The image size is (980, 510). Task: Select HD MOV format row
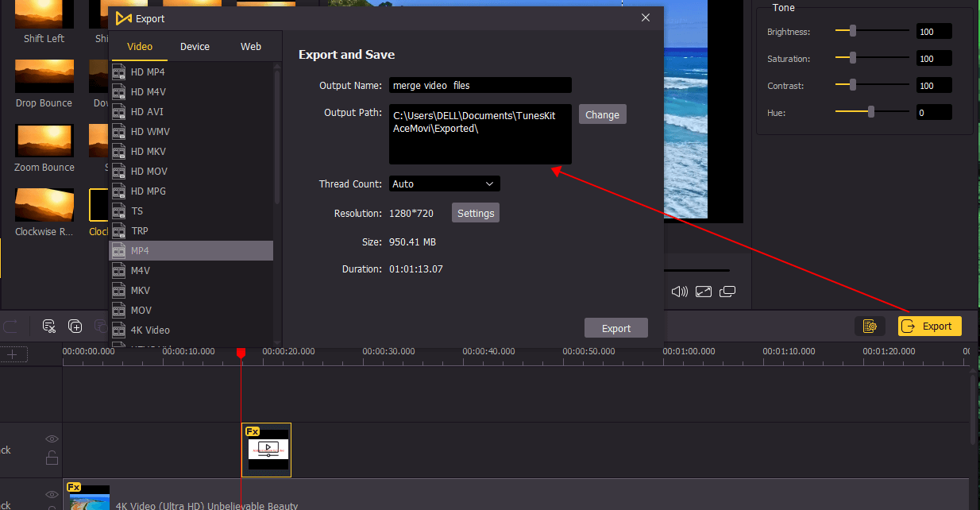(191, 171)
